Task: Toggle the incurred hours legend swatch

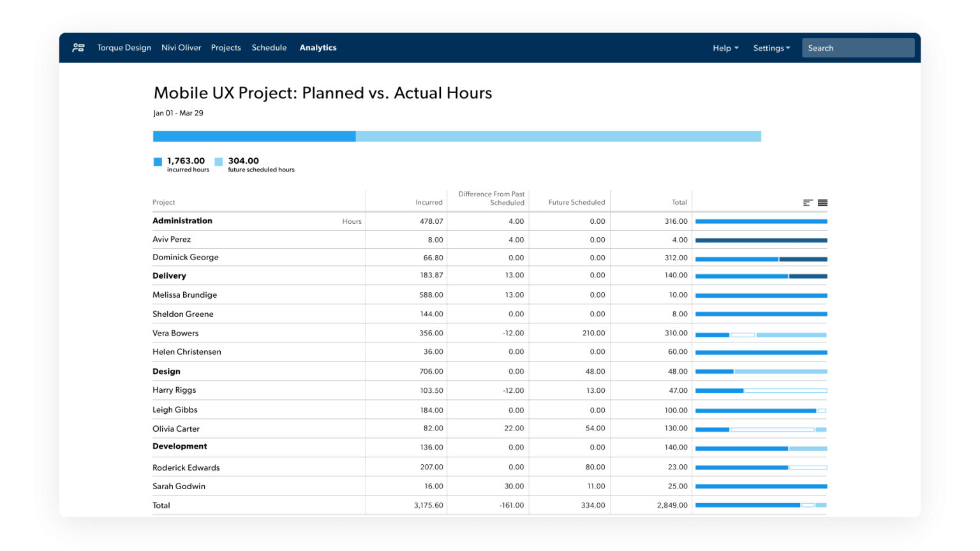Action: pyautogui.click(x=156, y=161)
